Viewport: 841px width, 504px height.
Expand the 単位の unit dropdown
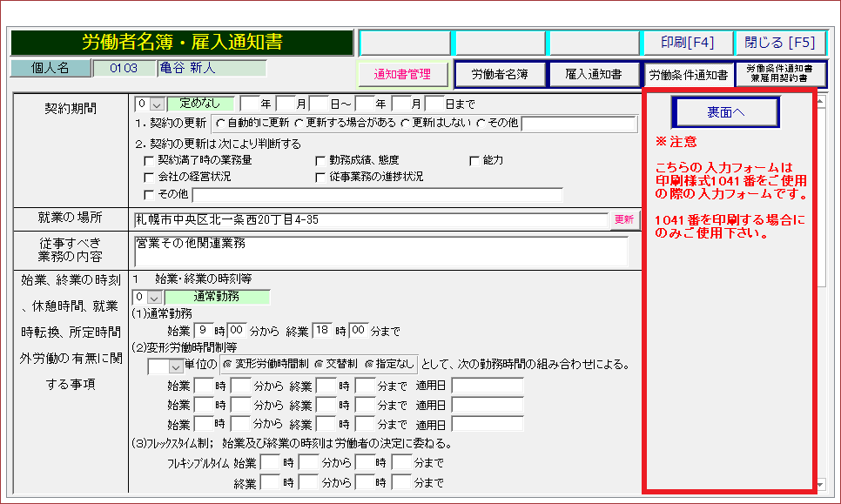click(x=176, y=366)
